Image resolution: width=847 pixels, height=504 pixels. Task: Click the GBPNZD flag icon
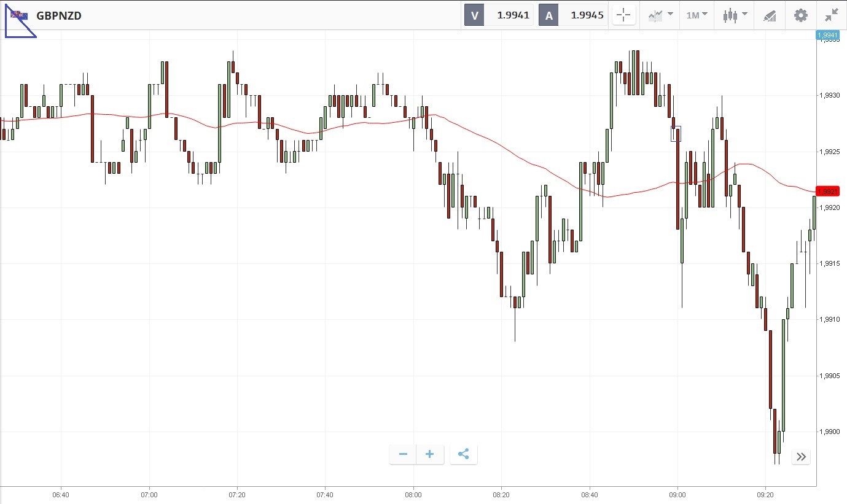pos(19,15)
